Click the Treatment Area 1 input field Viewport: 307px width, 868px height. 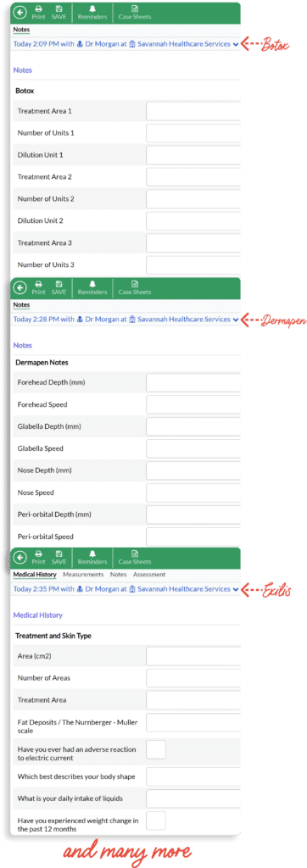click(x=193, y=111)
